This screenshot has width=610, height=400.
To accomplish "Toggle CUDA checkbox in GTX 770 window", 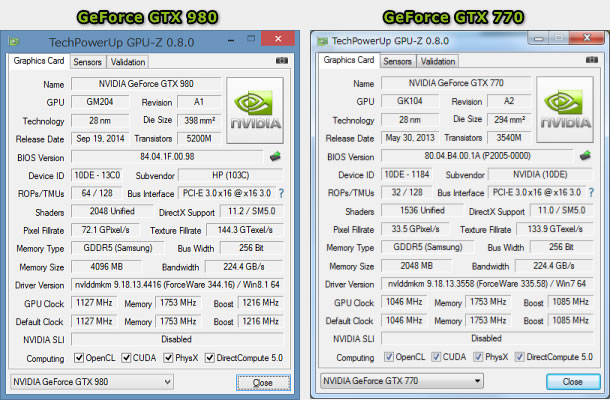I will 436,357.
